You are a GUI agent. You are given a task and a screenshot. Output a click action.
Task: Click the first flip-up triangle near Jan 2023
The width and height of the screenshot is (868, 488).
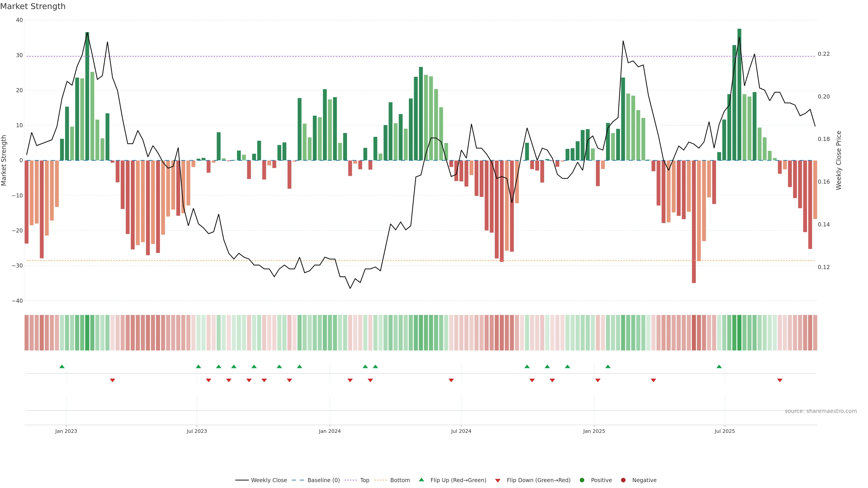[x=62, y=366]
